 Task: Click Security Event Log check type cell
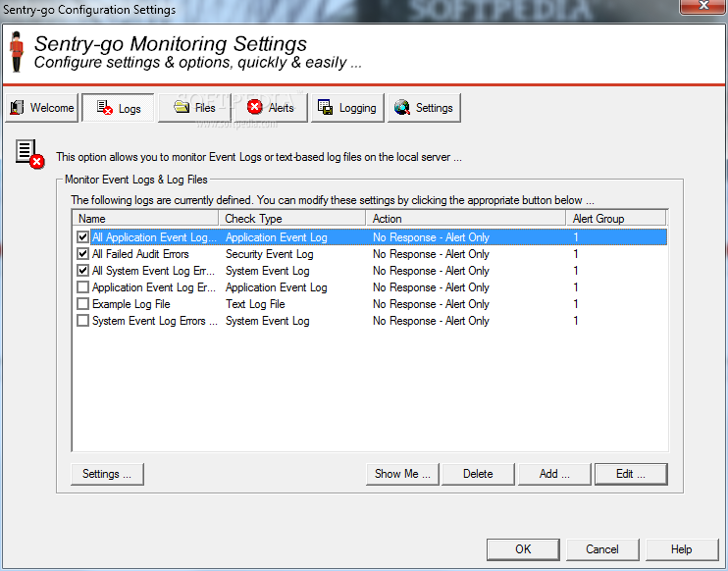point(269,254)
